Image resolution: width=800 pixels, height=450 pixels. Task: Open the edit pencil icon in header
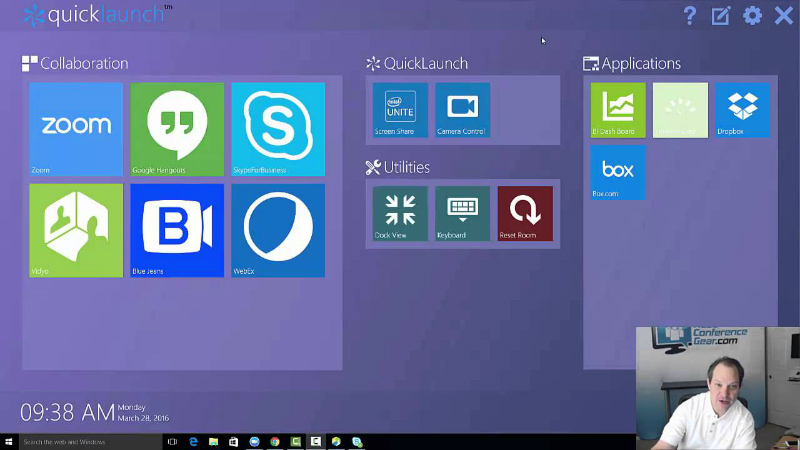[x=720, y=15]
